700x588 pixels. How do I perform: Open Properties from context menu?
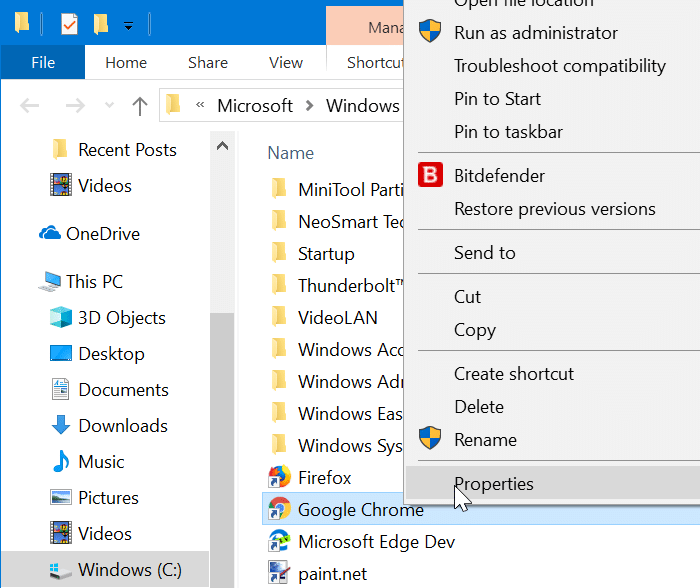tap(553, 484)
